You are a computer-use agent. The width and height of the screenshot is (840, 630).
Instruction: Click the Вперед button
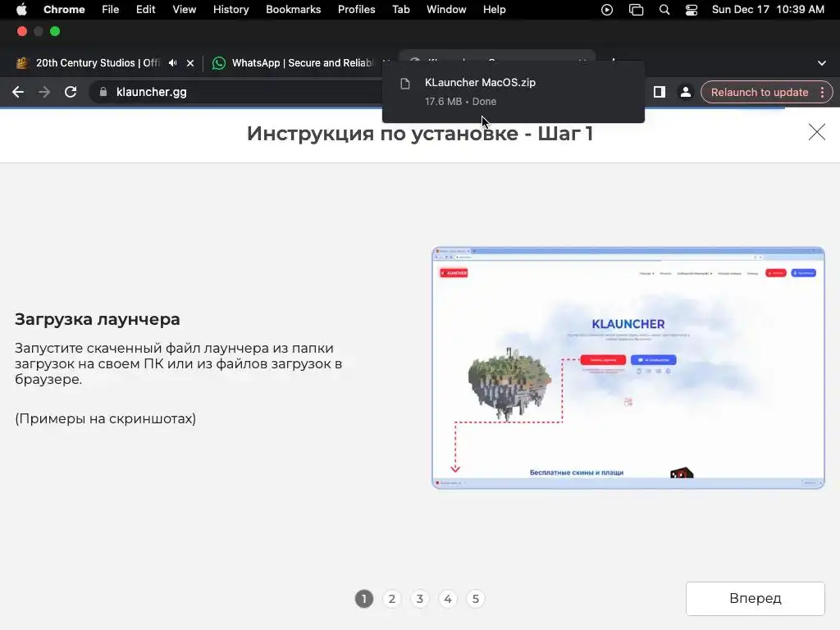[755, 598]
